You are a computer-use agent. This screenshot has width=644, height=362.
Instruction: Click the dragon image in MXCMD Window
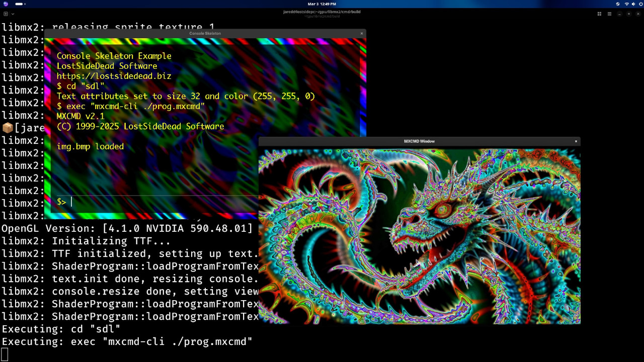click(x=419, y=236)
